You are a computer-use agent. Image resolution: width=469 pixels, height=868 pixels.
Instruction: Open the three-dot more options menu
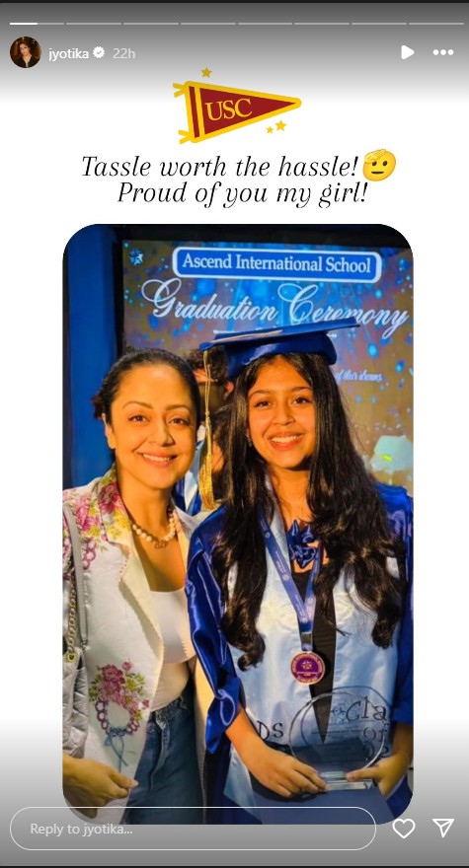pyautogui.click(x=443, y=52)
